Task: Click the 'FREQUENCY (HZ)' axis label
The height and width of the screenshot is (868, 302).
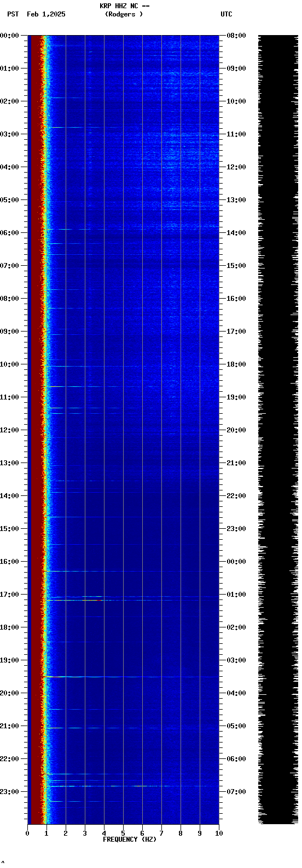Action: click(130, 840)
